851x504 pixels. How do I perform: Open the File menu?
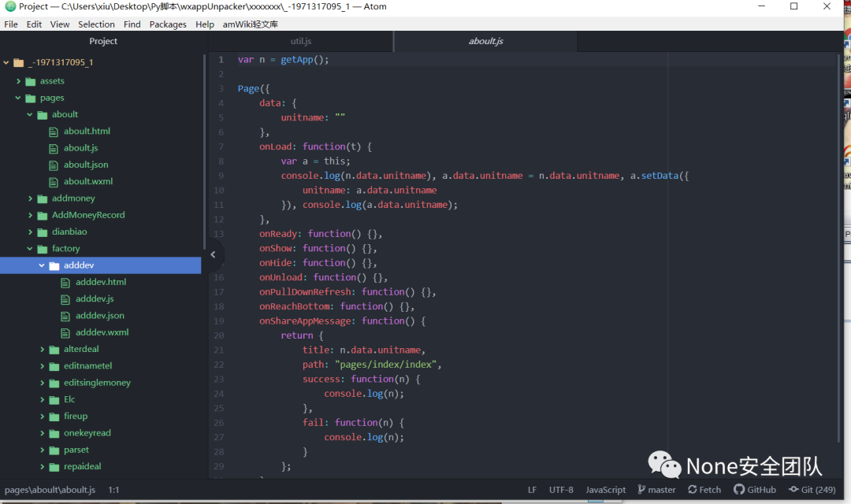pos(11,24)
